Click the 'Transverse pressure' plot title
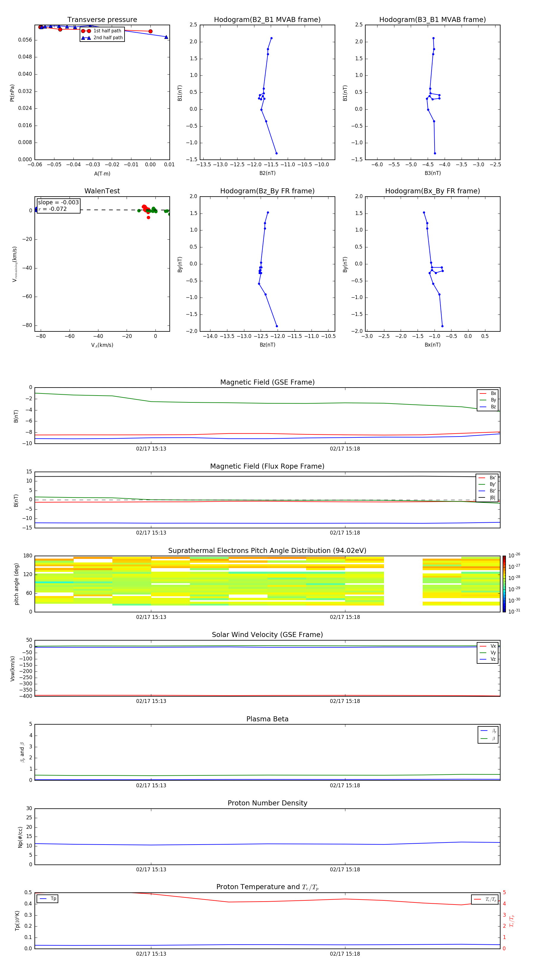This screenshot has width=535, height=980. tap(102, 19)
